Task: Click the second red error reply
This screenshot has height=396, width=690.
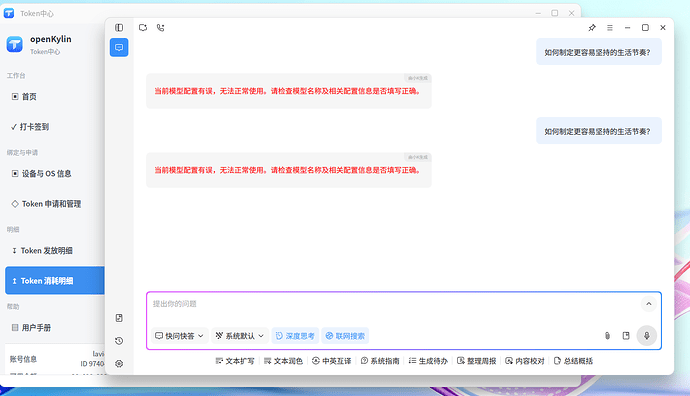Action: 289,170
